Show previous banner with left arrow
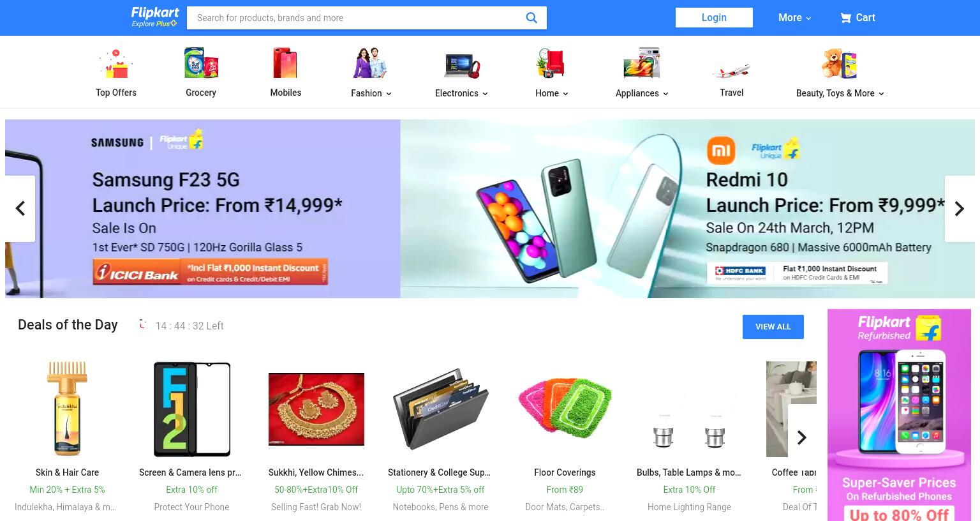 20,209
